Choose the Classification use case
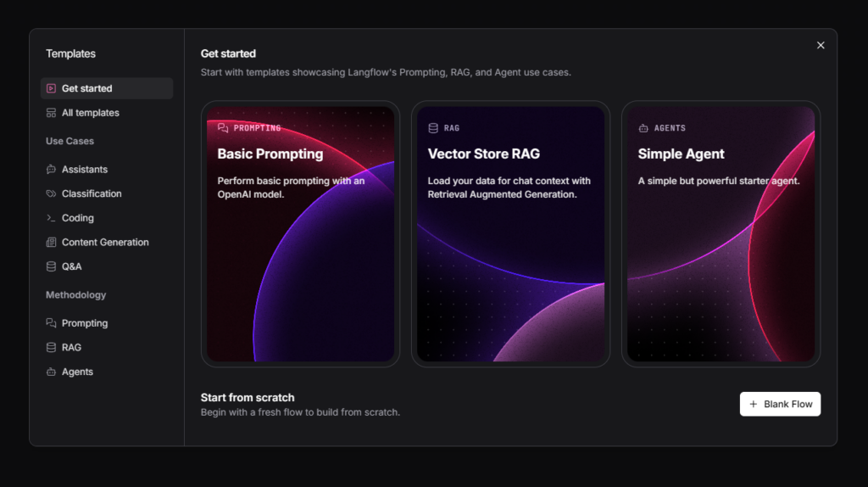The height and width of the screenshot is (487, 868). (x=92, y=193)
